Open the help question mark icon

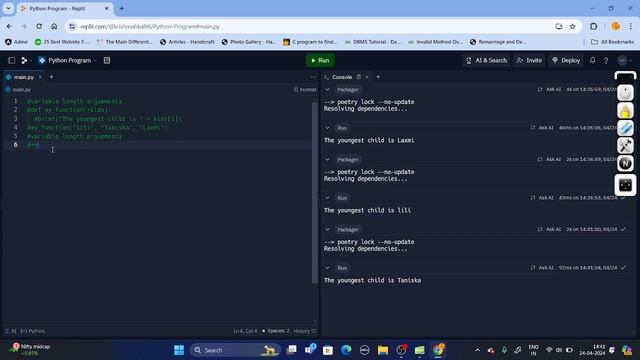click(x=606, y=60)
